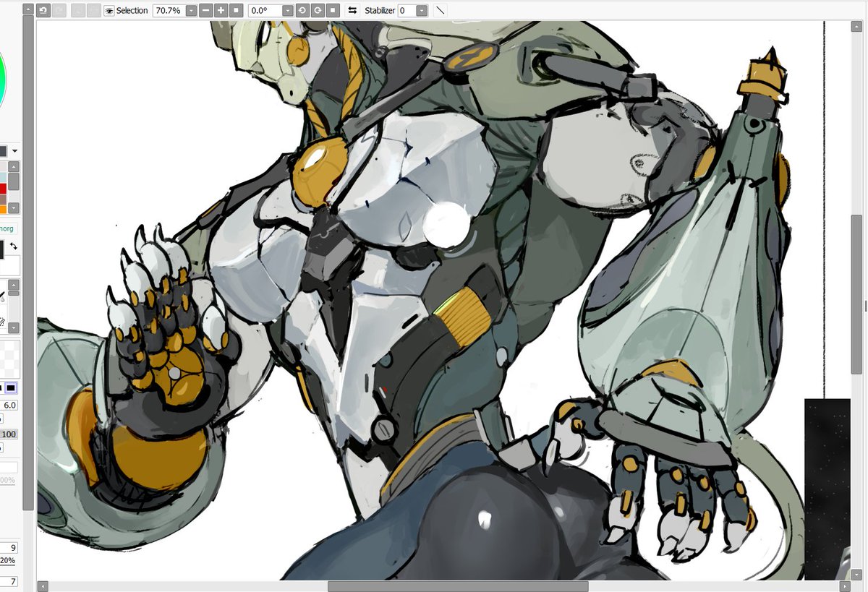Click the canvas horizontal scrollbar thumb

[x=458, y=586]
